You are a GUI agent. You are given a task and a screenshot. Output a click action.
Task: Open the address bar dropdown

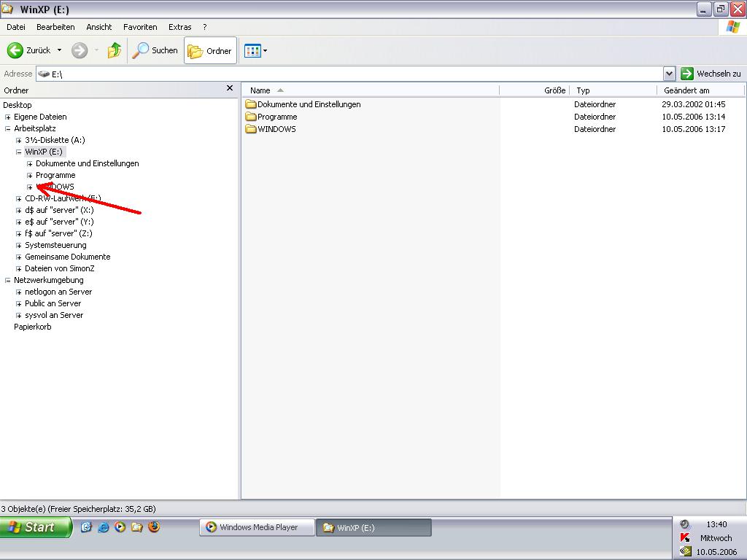669,74
